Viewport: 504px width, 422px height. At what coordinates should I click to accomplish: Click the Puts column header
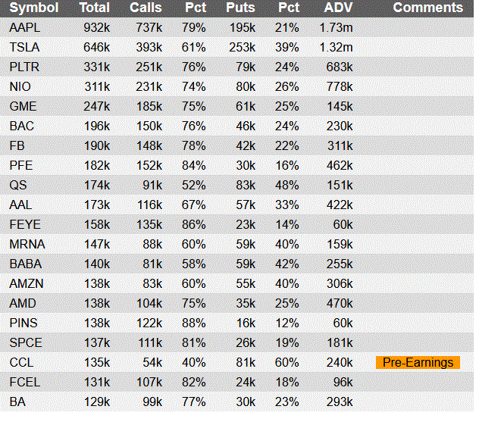pyautogui.click(x=240, y=8)
